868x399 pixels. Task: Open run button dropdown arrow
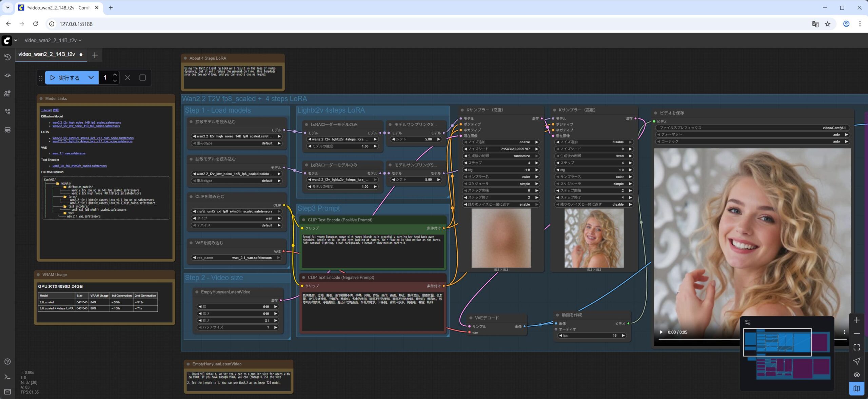pos(91,78)
